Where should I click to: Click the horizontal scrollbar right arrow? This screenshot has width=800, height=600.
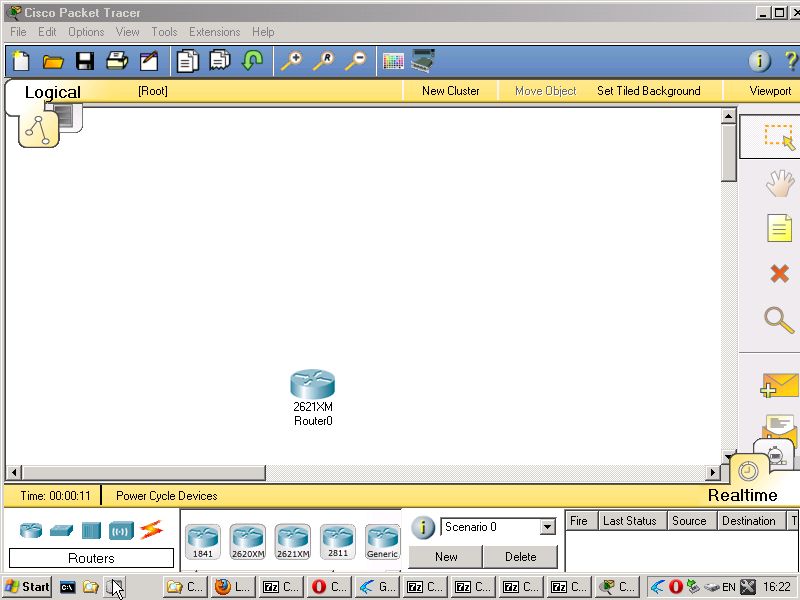[713, 472]
